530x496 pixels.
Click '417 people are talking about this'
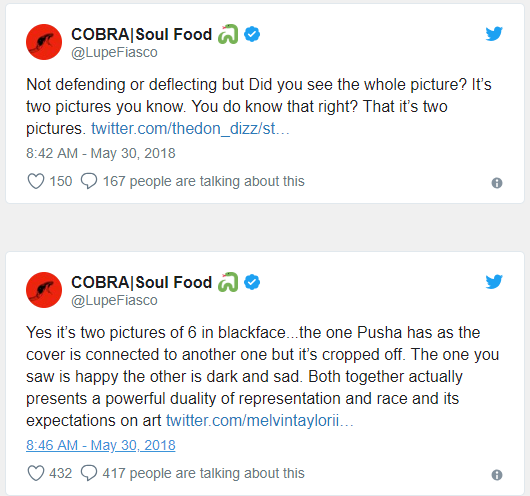203,473
